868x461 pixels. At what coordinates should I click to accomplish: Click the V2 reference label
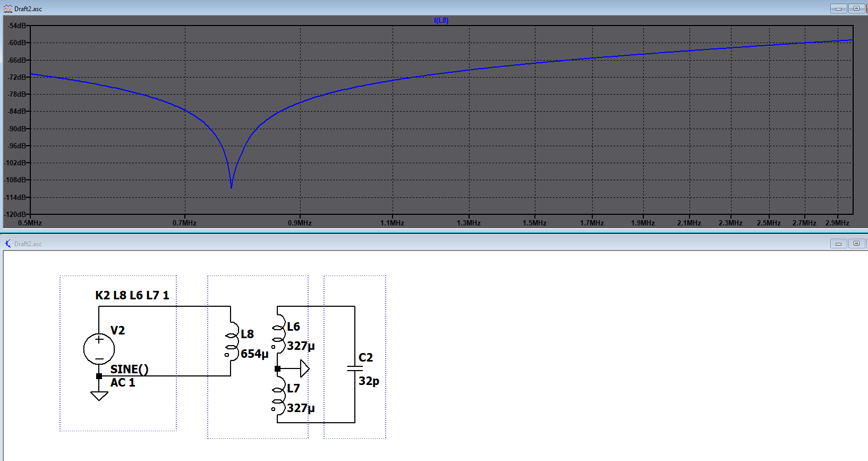[117, 331]
